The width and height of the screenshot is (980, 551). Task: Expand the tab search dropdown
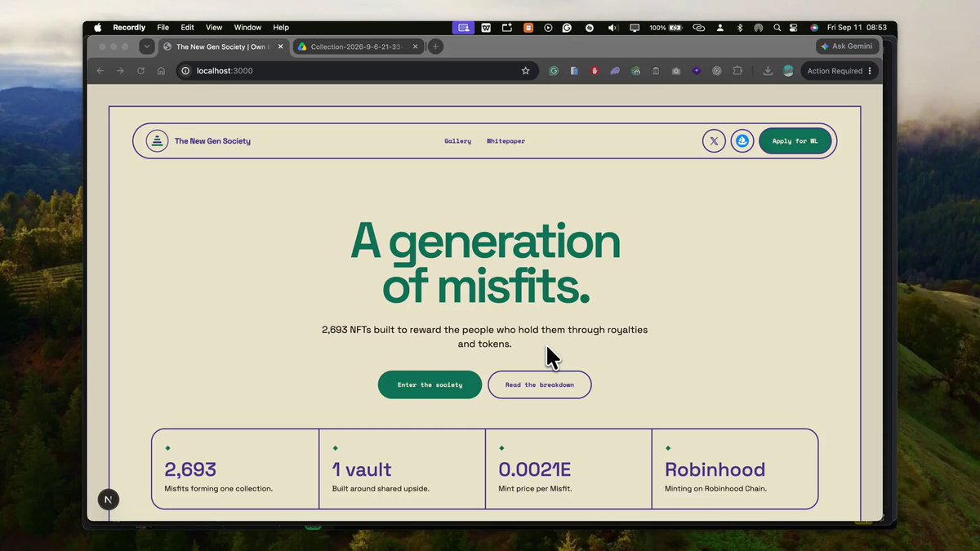tap(146, 47)
